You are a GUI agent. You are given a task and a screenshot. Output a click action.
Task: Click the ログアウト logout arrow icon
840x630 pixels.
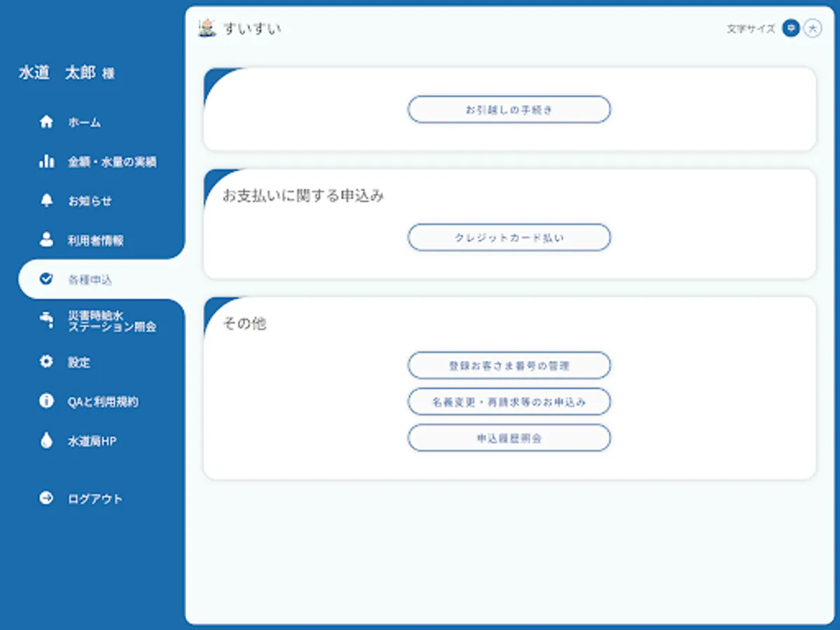46,498
